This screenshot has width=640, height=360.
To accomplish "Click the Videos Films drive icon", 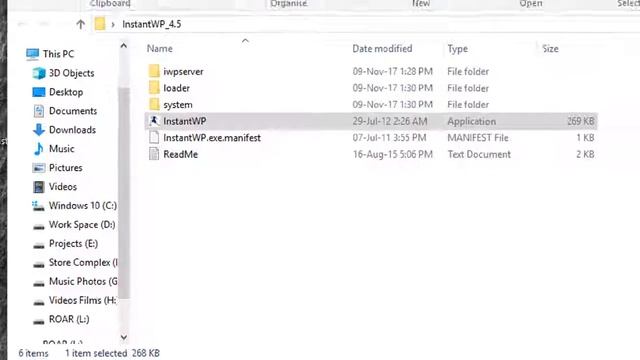I will 39,302.
